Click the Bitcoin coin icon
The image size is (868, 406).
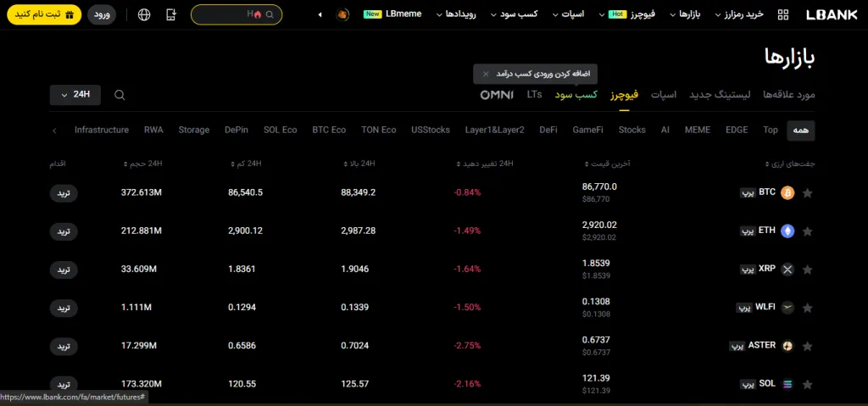click(787, 193)
